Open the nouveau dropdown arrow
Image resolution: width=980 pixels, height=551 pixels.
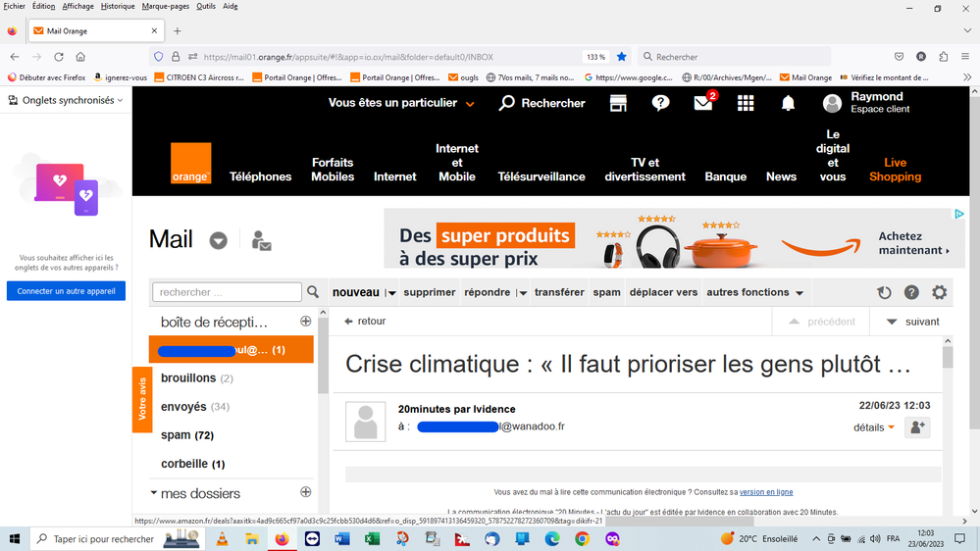tap(391, 292)
